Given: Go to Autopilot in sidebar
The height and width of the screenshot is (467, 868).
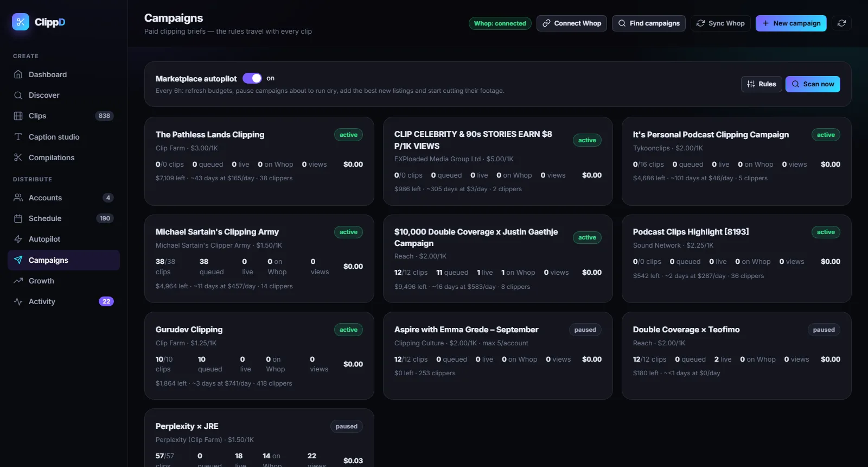Looking at the screenshot, I should point(63,239).
